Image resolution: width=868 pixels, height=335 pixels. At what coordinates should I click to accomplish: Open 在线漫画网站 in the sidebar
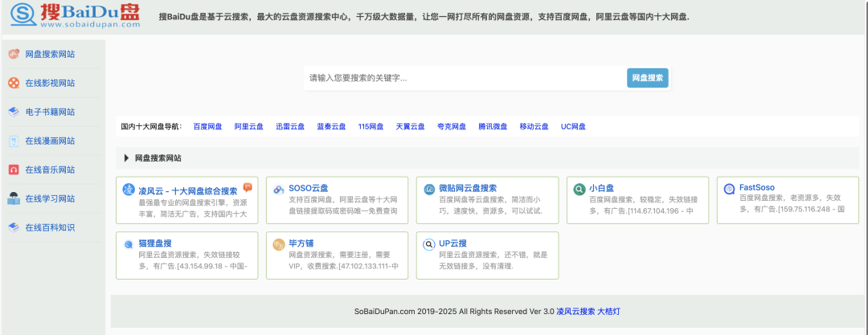(50, 141)
